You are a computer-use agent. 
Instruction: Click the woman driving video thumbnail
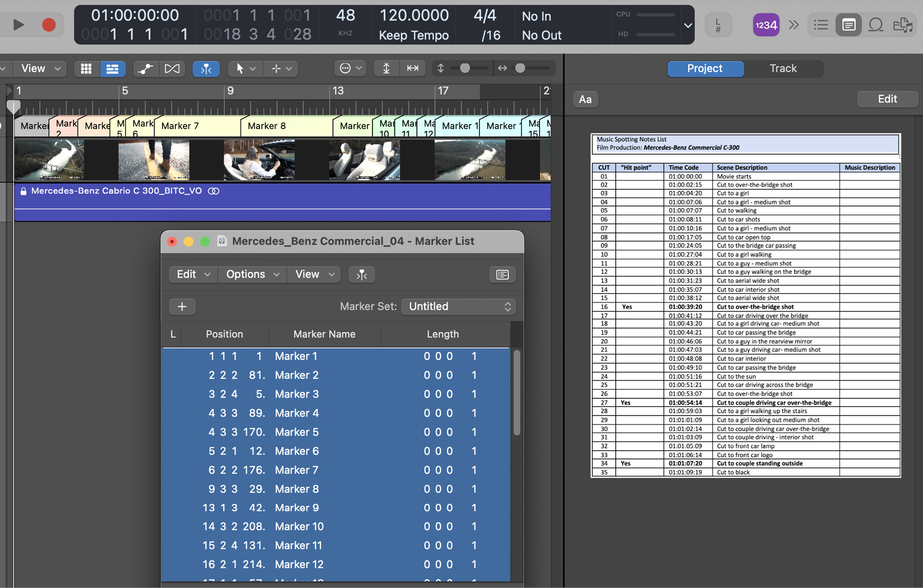(259, 160)
